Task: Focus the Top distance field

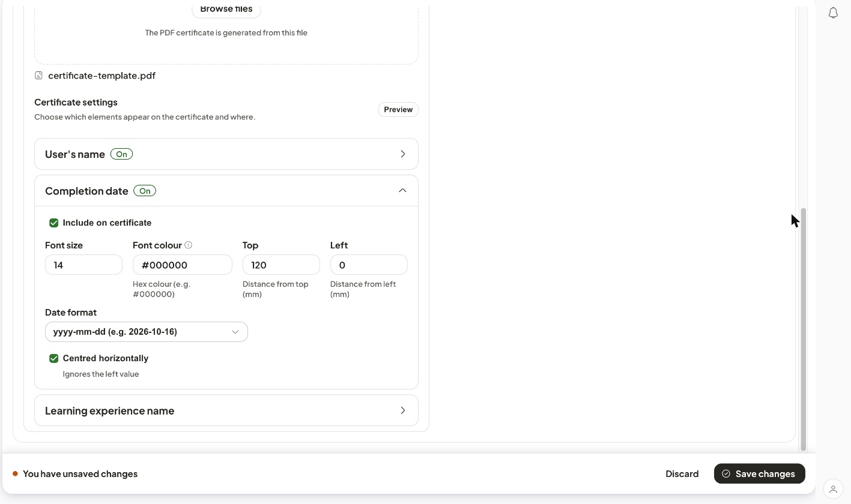Action: pyautogui.click(x=281, y=265)
